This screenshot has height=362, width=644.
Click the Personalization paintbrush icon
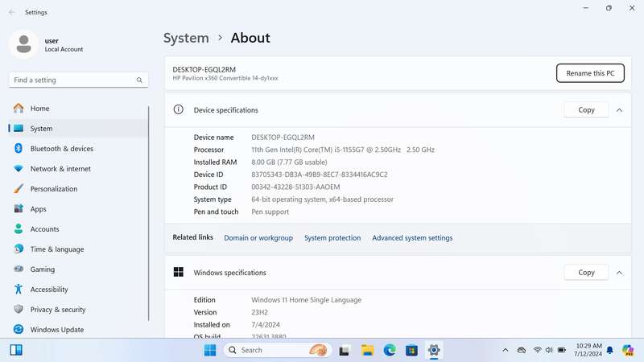[19, 189]
